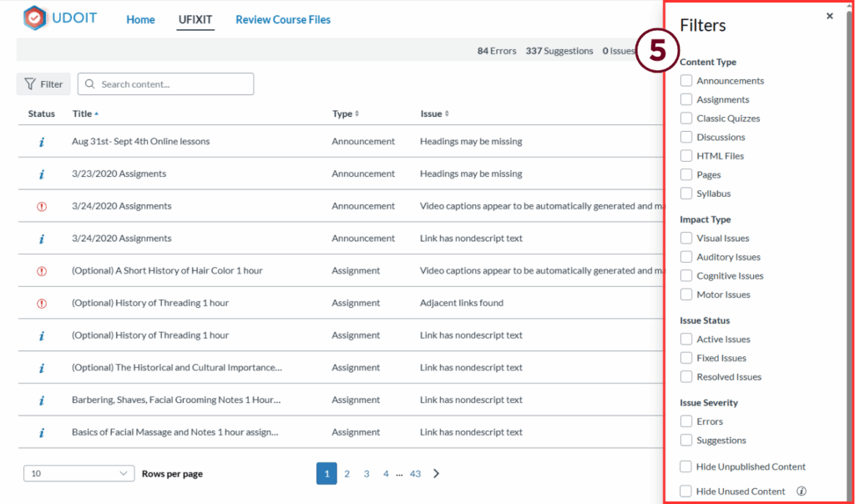Open the Home tab
The image size is (855, 504).
coord(140,20)
